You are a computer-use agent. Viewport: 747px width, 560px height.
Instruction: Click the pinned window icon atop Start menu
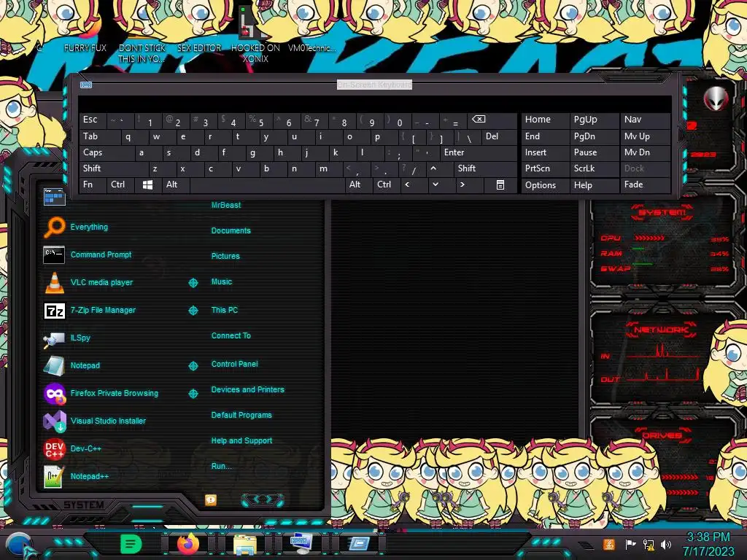[54, 197]
